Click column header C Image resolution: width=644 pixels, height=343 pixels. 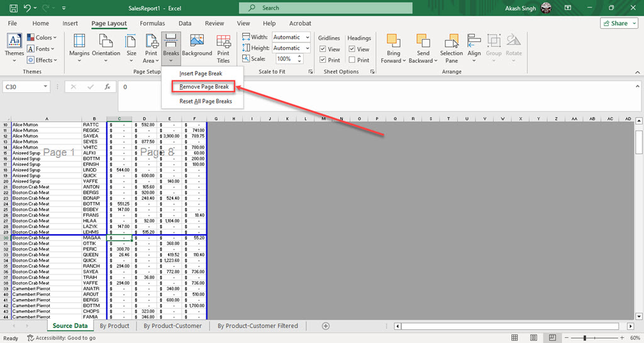119,119
